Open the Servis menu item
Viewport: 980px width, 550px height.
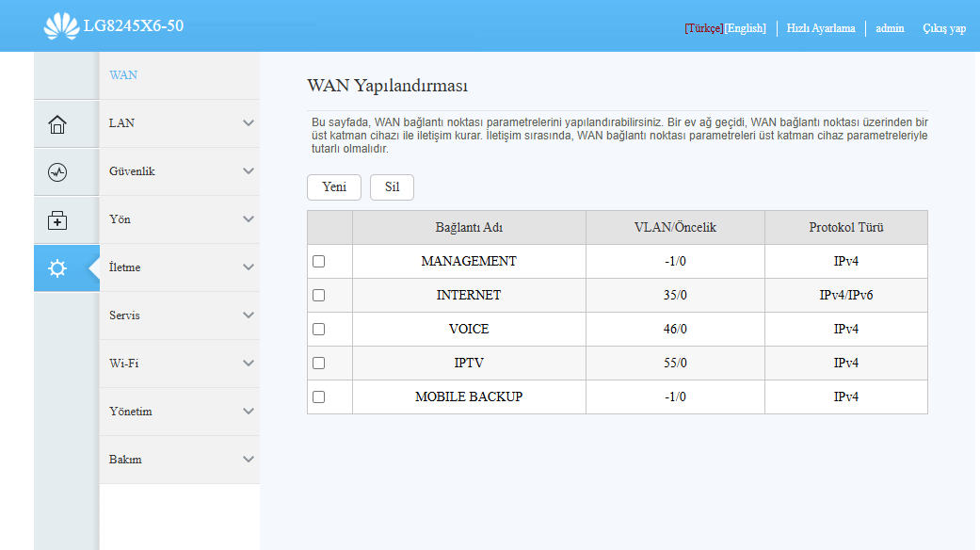pos(180,315)
